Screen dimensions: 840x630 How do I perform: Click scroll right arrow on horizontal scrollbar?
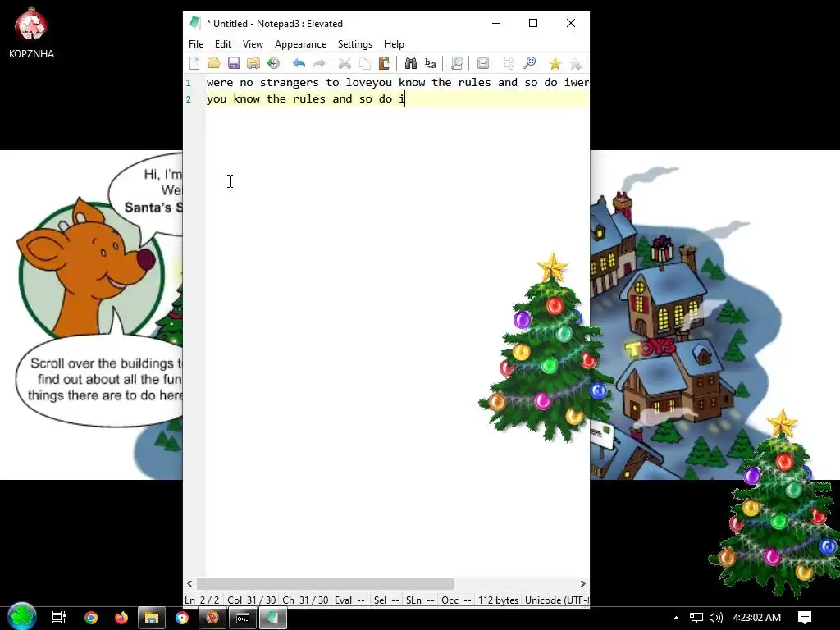tap(583, 583)
